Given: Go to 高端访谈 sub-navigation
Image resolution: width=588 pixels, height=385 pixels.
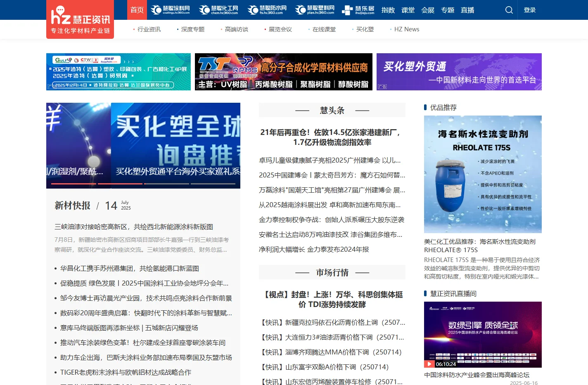Looking at the screenshot, I should tap(237, 29).
